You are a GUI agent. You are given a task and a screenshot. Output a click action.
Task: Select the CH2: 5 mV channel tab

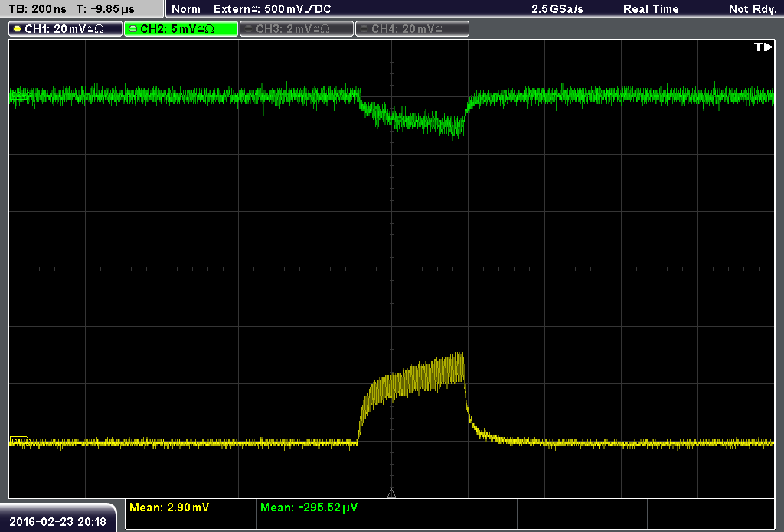[x=181, y=28]
